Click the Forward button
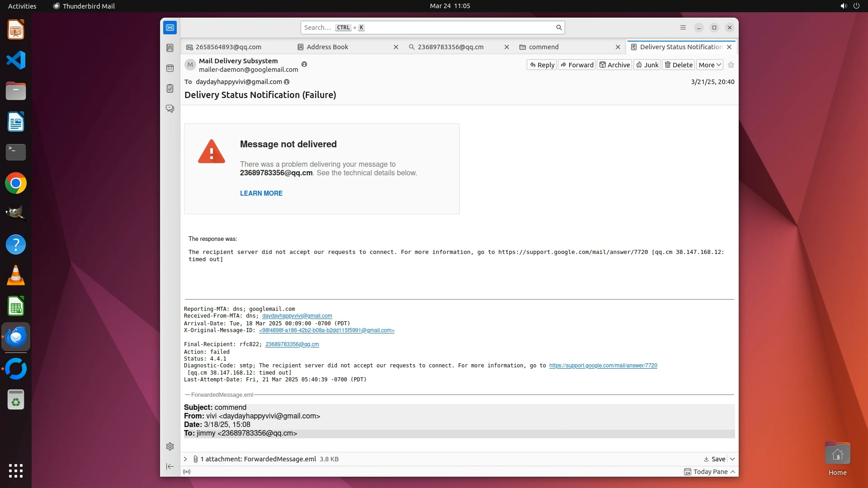Viewport: 868px width, 488px height. click(x=576, y=65)
